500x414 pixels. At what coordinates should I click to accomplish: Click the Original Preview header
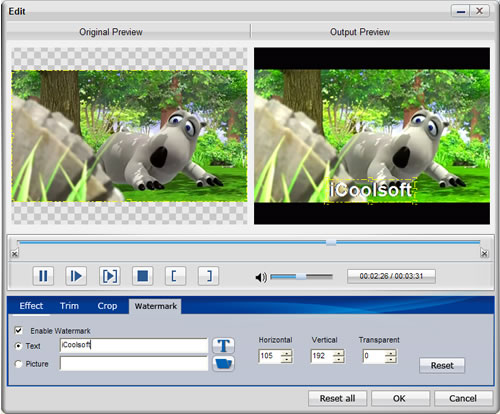click(x=111, y=32)
